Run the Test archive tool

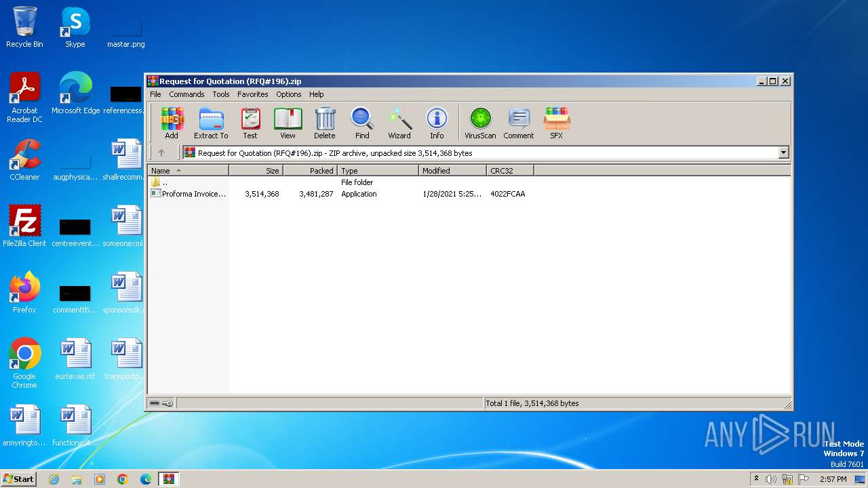click(x=250, y=123)
